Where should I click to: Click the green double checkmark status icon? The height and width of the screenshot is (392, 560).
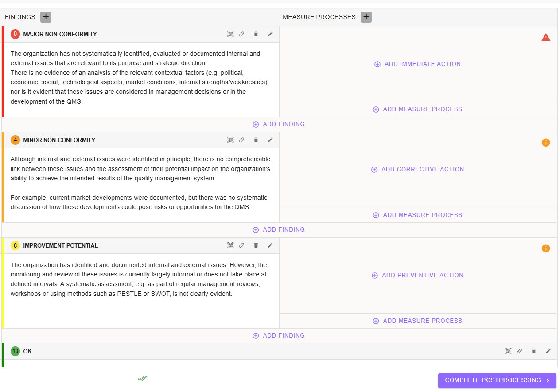click(x=142, y=378)
